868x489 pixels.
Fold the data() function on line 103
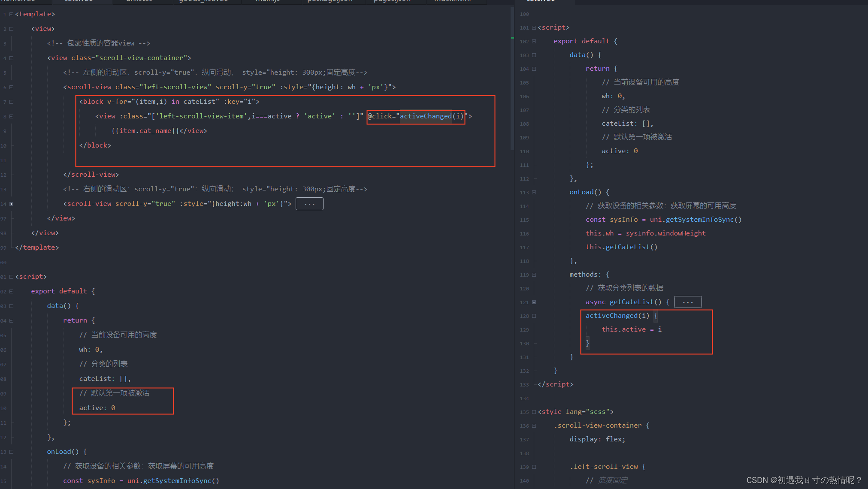(x=534, y=55)
